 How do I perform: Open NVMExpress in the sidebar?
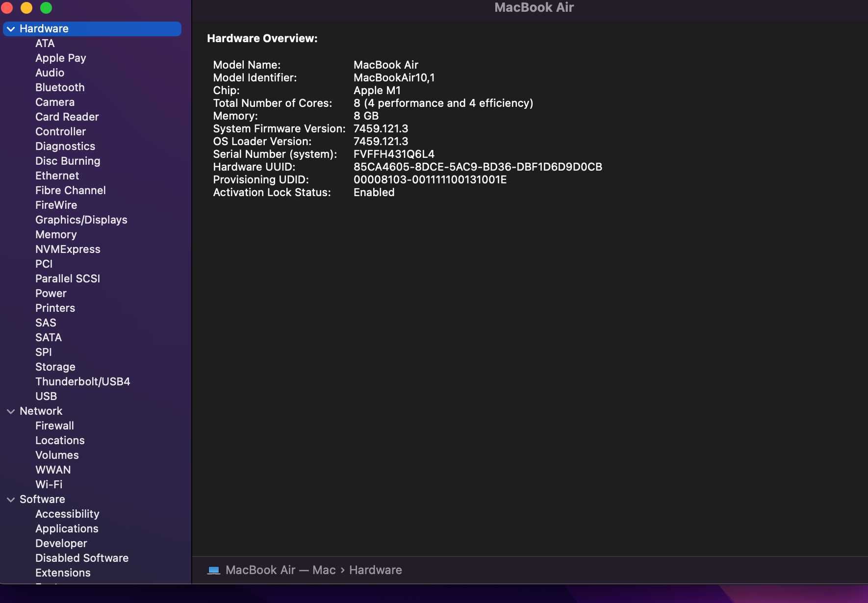(68, 250)
